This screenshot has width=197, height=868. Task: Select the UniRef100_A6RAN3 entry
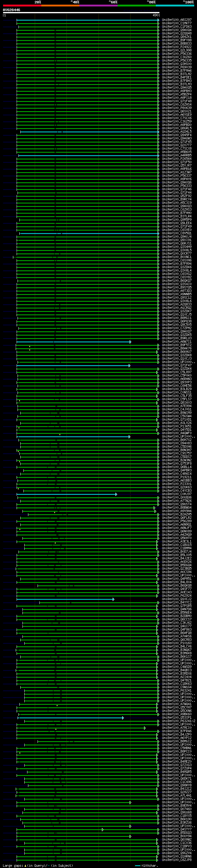(176, 379)
